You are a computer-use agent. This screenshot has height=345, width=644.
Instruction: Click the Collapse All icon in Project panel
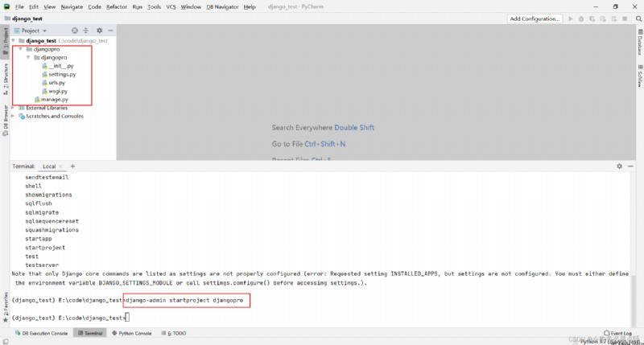coord(86,31)
